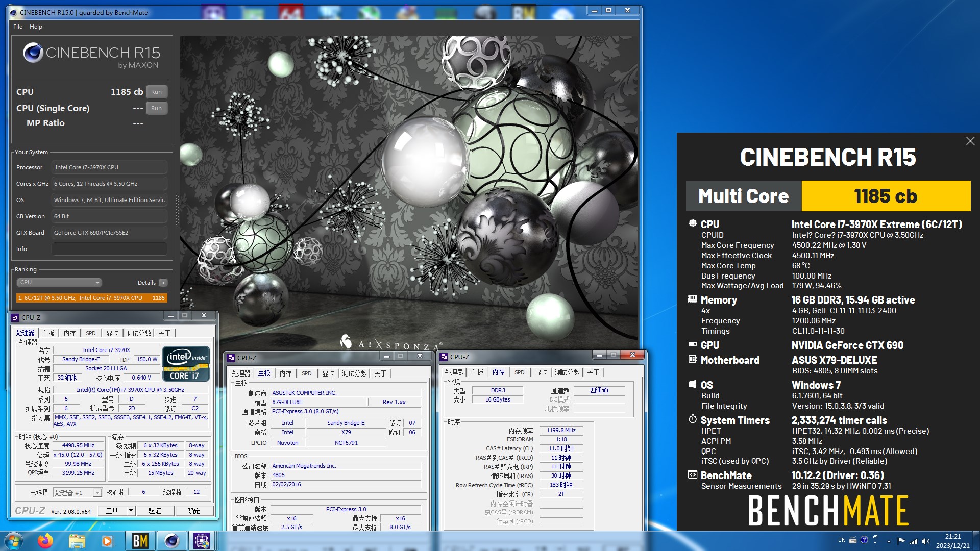Image resolution: width=980 pixels, height=551 pixels.
Task: Click the IME help question icon
Action: 864,540
